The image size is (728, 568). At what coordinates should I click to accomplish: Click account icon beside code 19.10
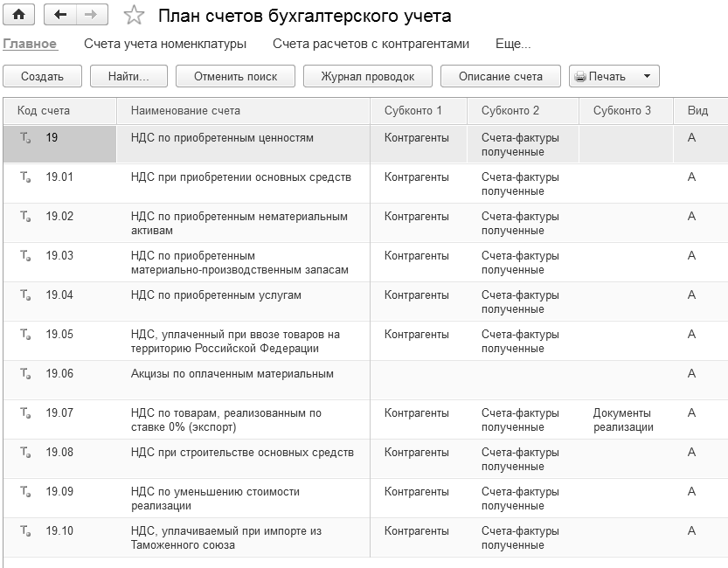coord(25,531)
